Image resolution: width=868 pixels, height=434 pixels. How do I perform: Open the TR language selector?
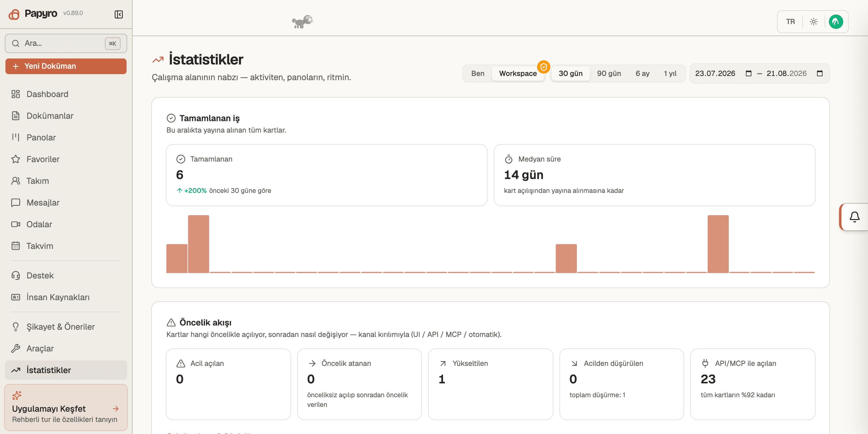point(790,22)
